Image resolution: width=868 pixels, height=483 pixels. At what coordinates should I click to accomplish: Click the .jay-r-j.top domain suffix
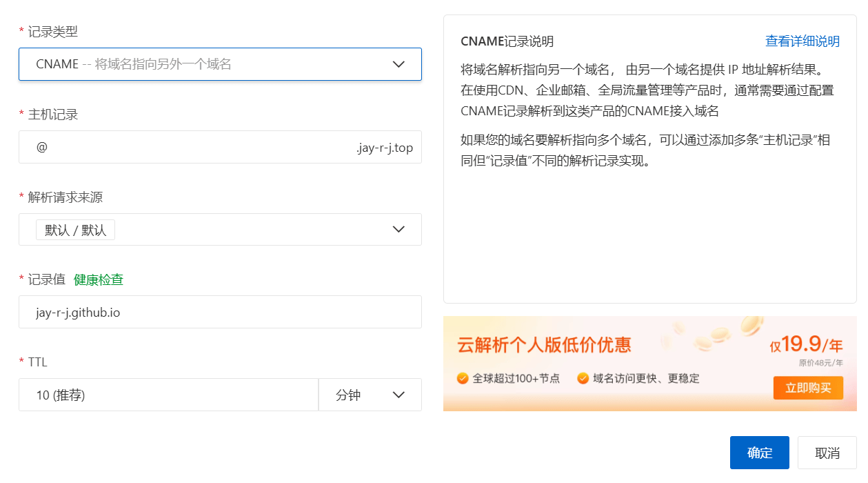[385, 148]
